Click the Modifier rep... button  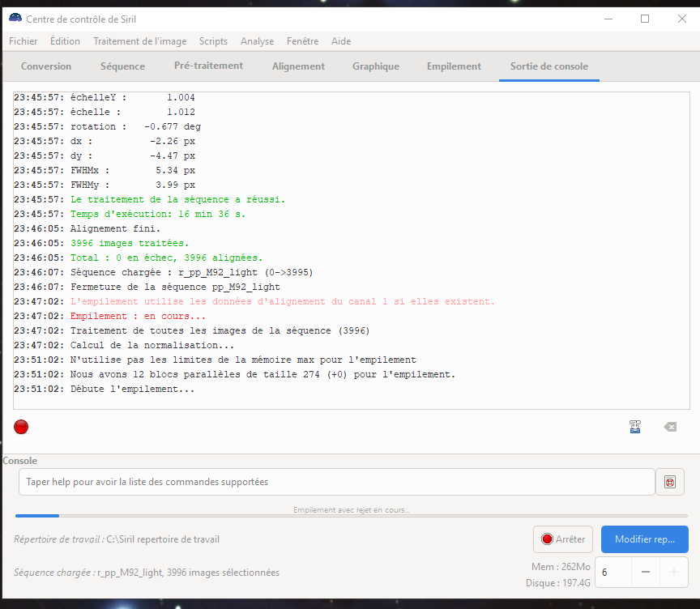pyautogui.click(x=645, y=539)
